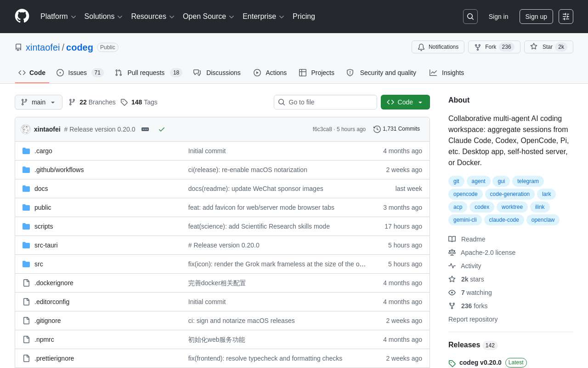Click the watching eye icon
This screenshot has width=588, height=368.
point(452,293)
